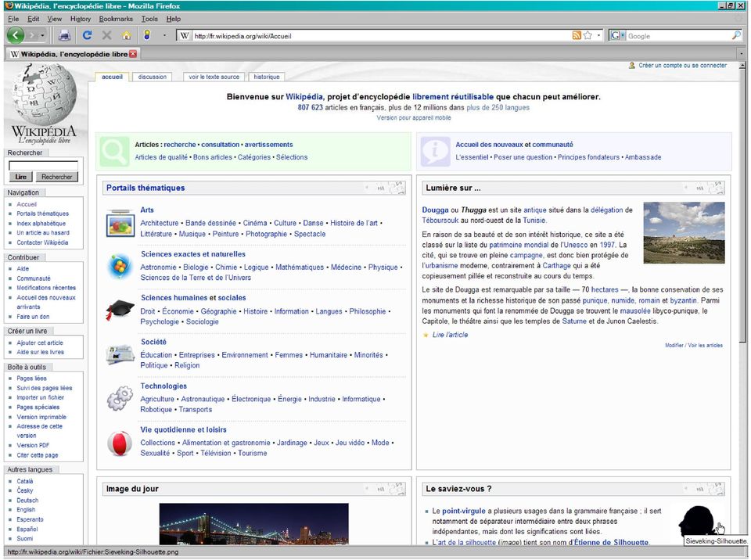Click the Rechercher search button
Viewport: 751px width, 560px height.
[56, 177]
